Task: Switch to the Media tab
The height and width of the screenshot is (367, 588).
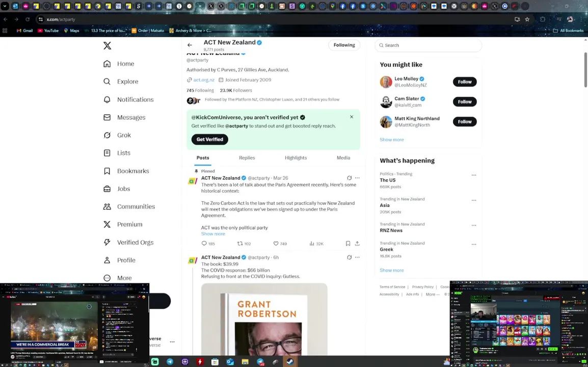Action: (343, 158)
